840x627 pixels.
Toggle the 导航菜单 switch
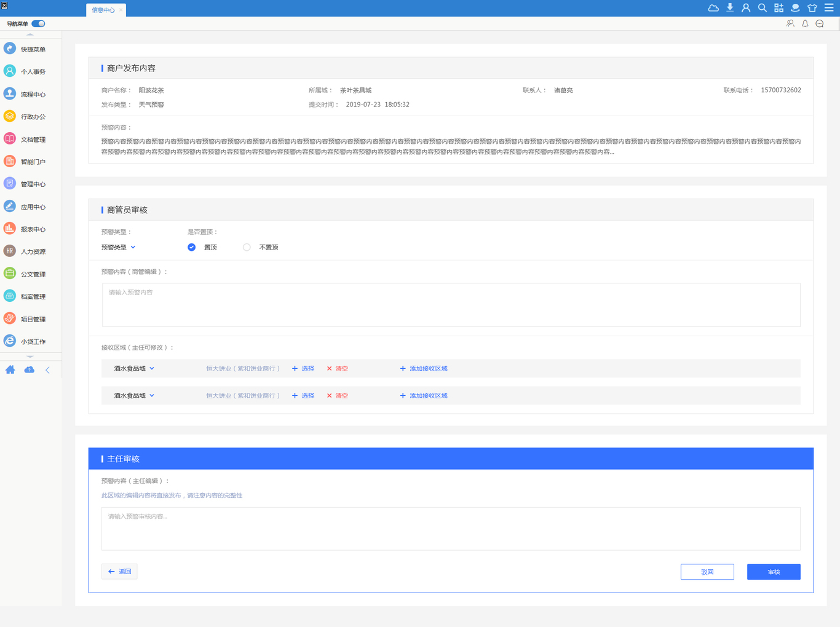(x=38, y=23)
